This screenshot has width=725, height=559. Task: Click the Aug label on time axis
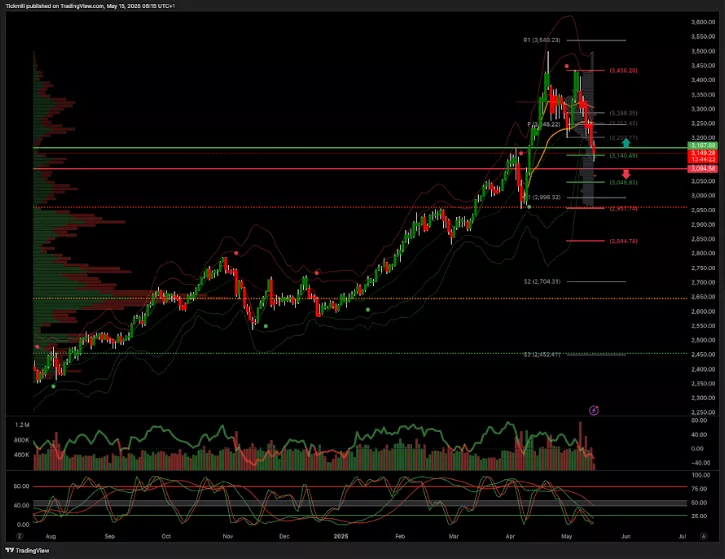50,537
